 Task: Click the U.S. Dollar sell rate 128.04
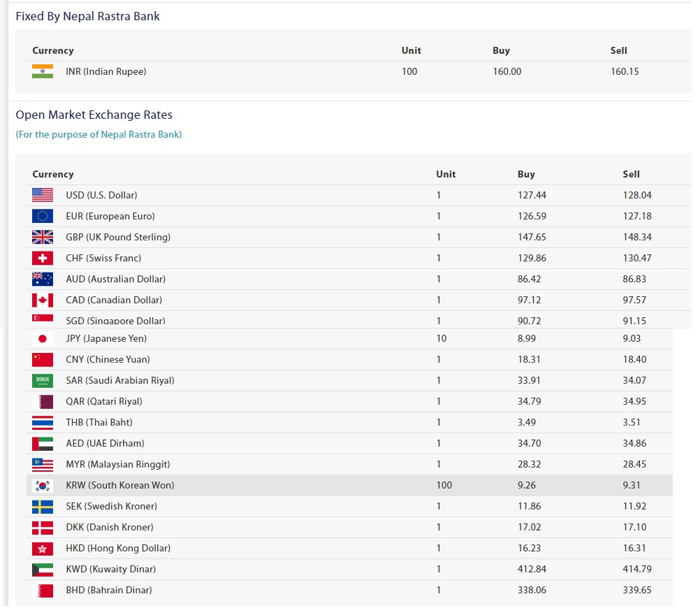pyautogui.click(x=637, y=195)
